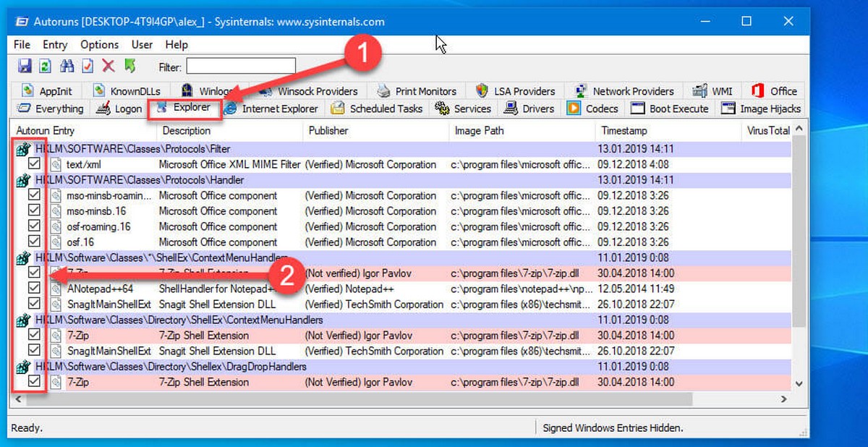Click 'Microsoft Office XML MIME Filter' description
Viewport: 868px width, 447px height.
tap(229, 164)
